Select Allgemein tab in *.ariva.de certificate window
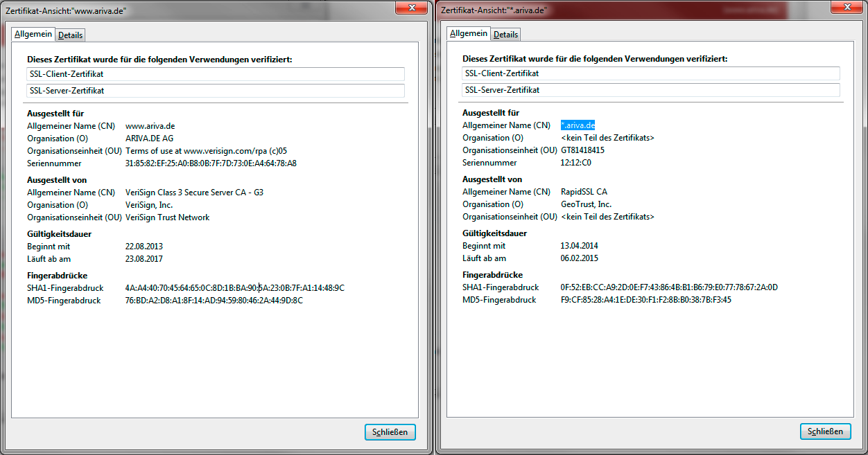The width and height of the screenshot is (868, 455). pos(469,33)
